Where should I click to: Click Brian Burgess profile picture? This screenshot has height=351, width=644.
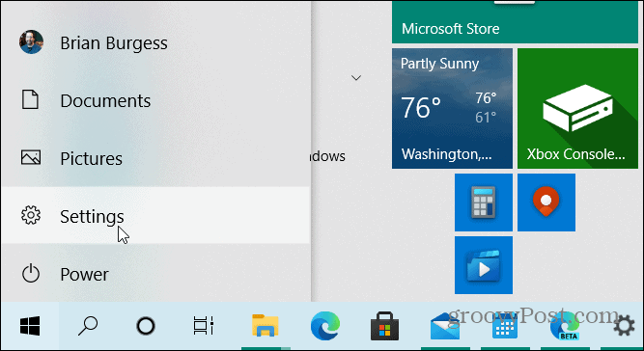click(x=31, y=41)
